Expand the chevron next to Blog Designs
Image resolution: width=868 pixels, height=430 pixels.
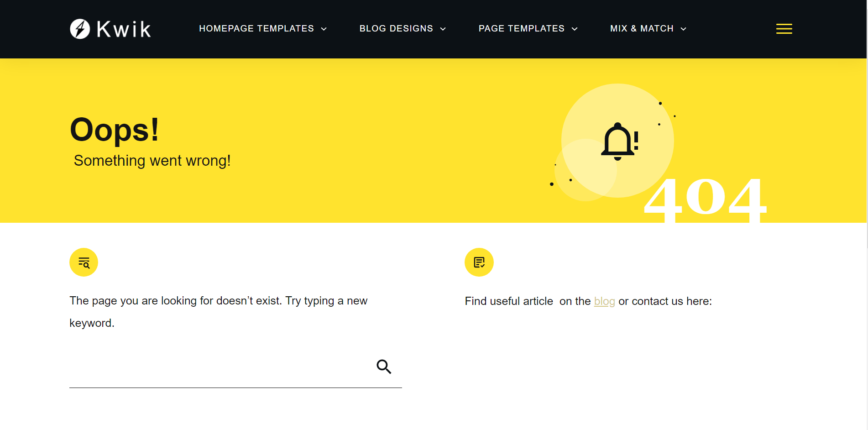[443, 29]
